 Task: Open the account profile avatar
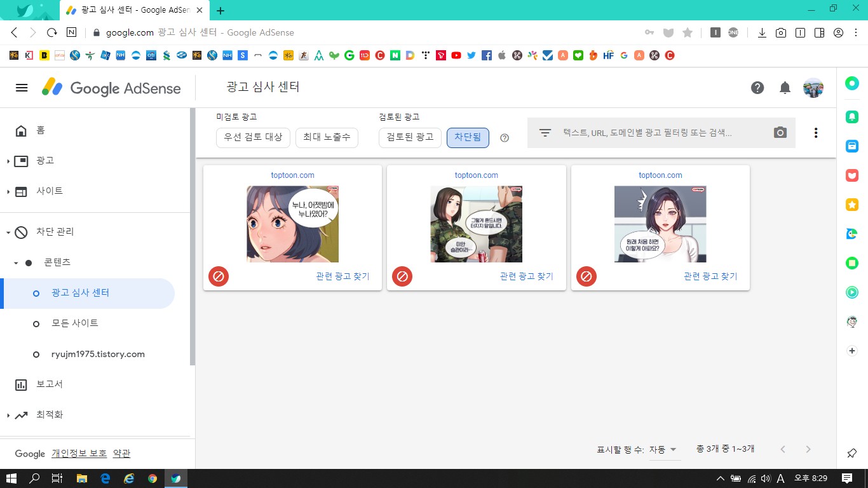click(813, 88)
